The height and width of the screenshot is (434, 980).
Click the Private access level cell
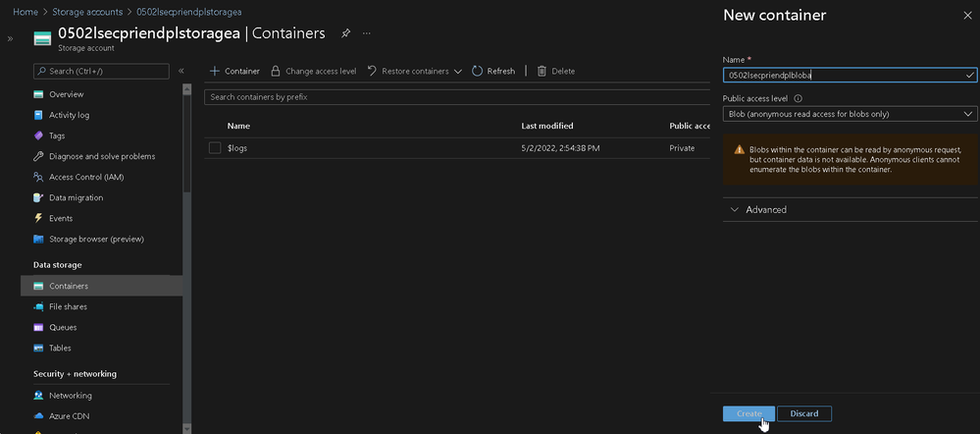coord(682,148)
